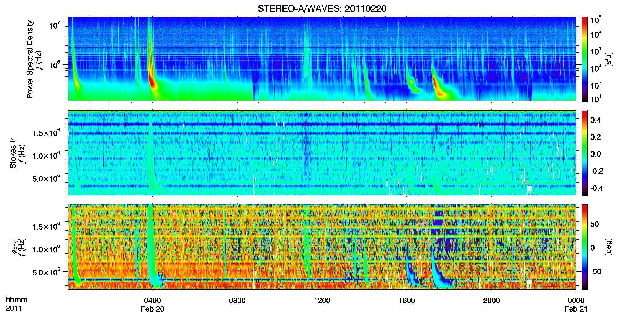Click 5.0×10^5 tick in Stokes V panel
The height and width of the screenshot is (332, 644).
click(x=46, y=178)
